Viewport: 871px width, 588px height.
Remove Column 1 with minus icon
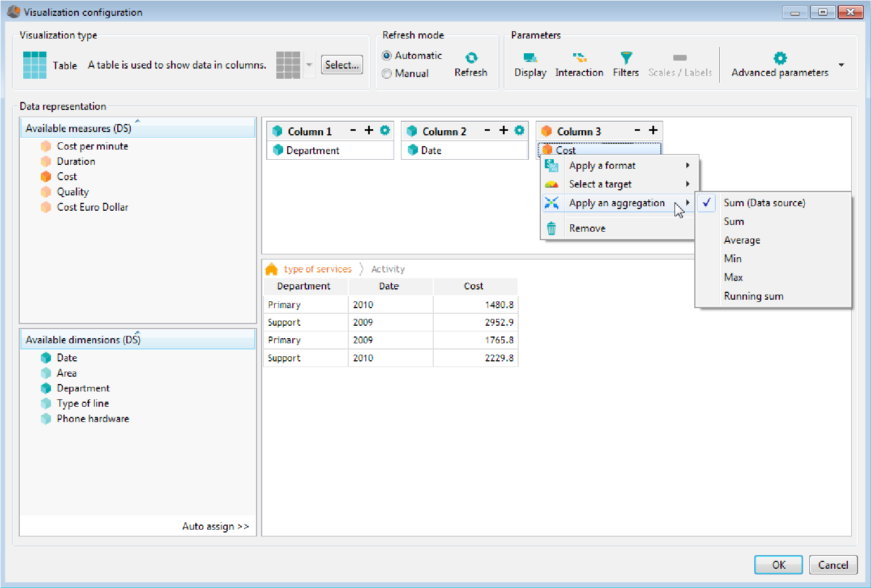pyautogui.click(x=353, y=130)
